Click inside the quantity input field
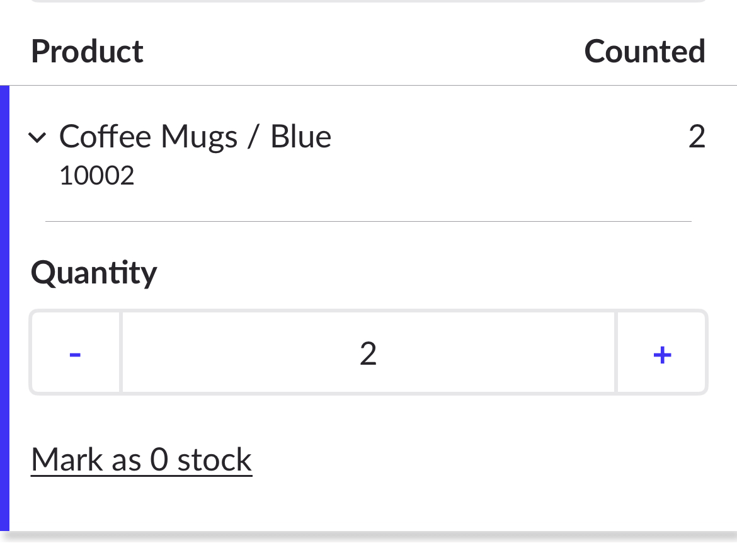 368,353
